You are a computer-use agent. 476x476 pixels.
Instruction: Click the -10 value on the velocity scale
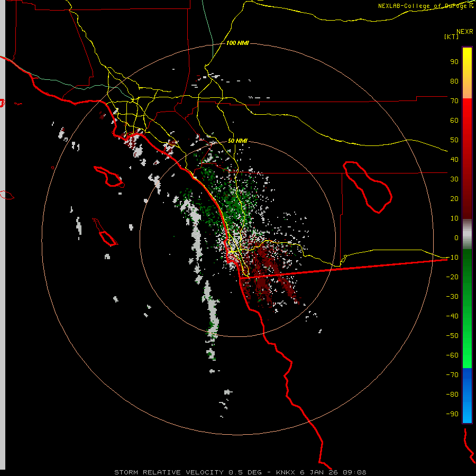coord(452,258)
